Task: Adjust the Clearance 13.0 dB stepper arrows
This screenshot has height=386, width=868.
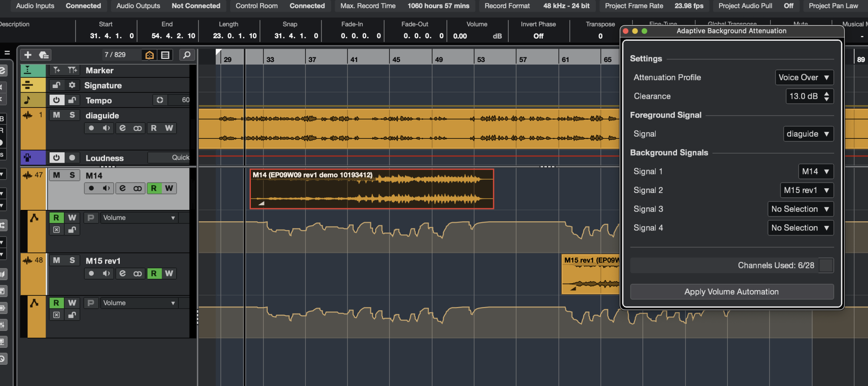Action: [826, 96]
